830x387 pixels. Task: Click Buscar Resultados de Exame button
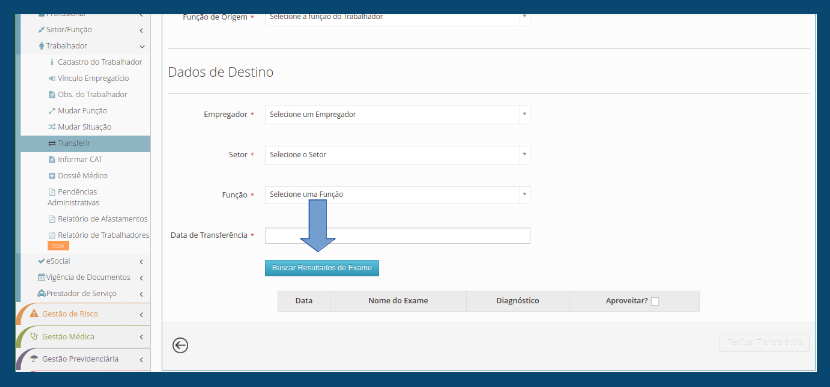tap(322, 268)
